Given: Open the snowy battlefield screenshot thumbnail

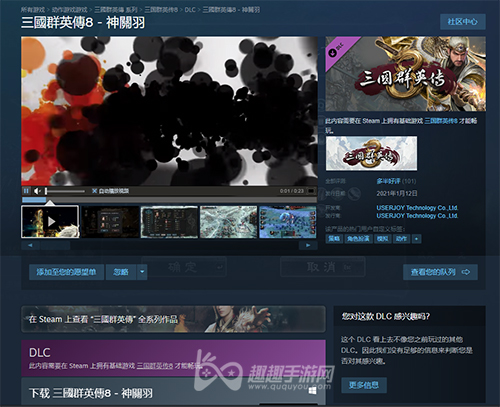Looking at the screenshot, I should click(x=229, y=222).
